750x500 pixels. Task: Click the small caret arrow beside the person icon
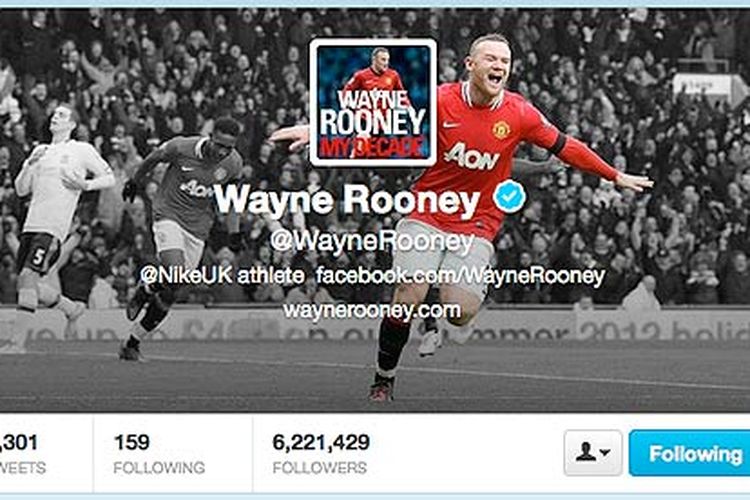[x=605, y=452]
